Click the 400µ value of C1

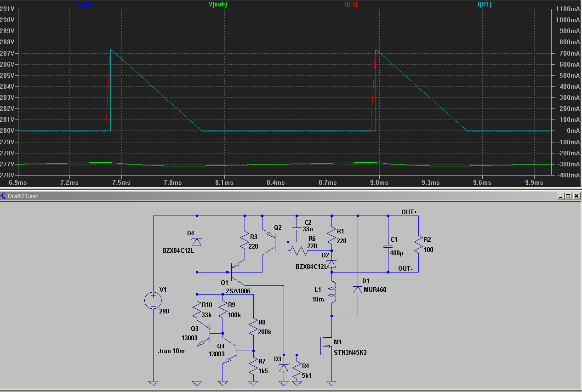(x=398, y=254)
